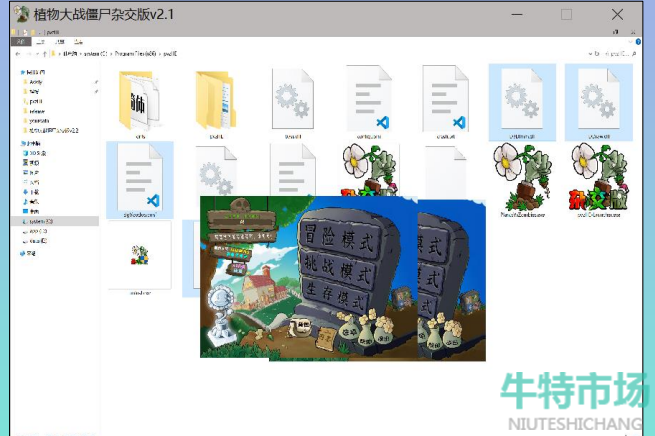Unpin first Quick access folder via pin icon
The height and width of the screenshot is (436, 655).
click(96, 82)
